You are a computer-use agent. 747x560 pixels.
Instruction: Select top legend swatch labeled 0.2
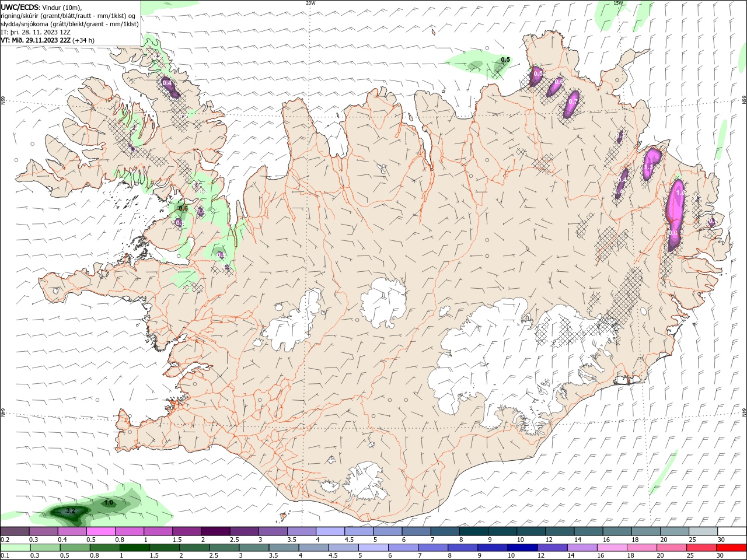click(15, 531)
